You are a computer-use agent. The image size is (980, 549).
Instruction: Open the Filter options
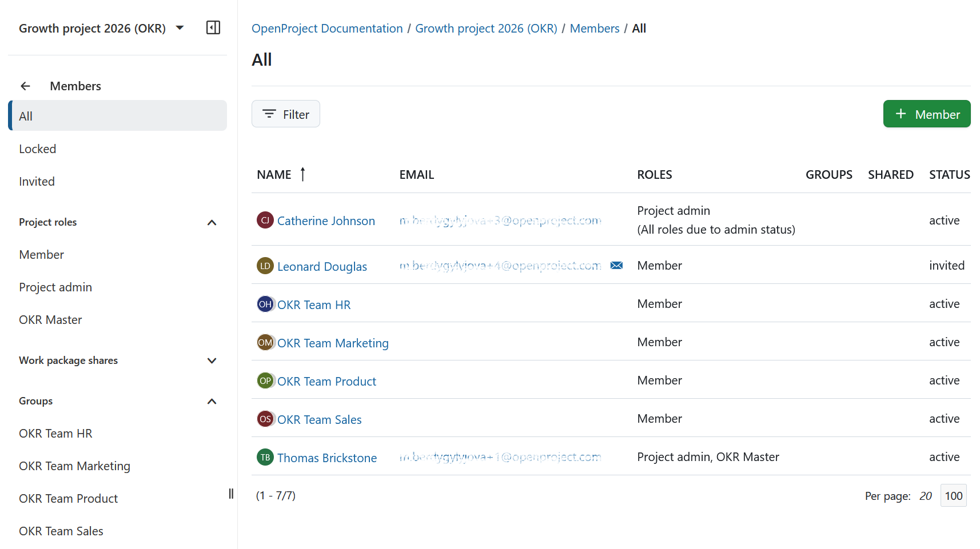click(285, 114)
